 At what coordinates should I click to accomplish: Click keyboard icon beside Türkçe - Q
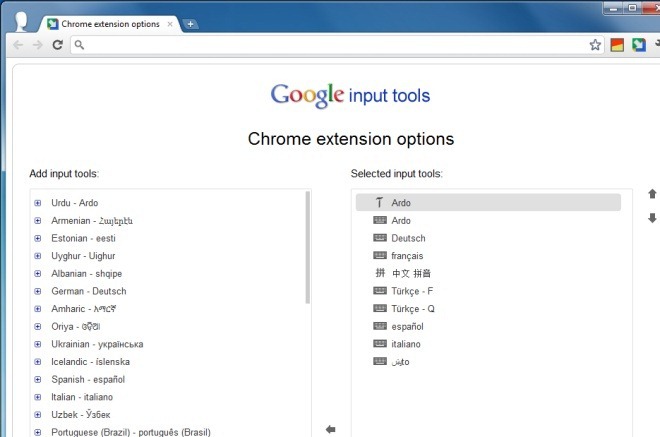[x=380, y=309]
